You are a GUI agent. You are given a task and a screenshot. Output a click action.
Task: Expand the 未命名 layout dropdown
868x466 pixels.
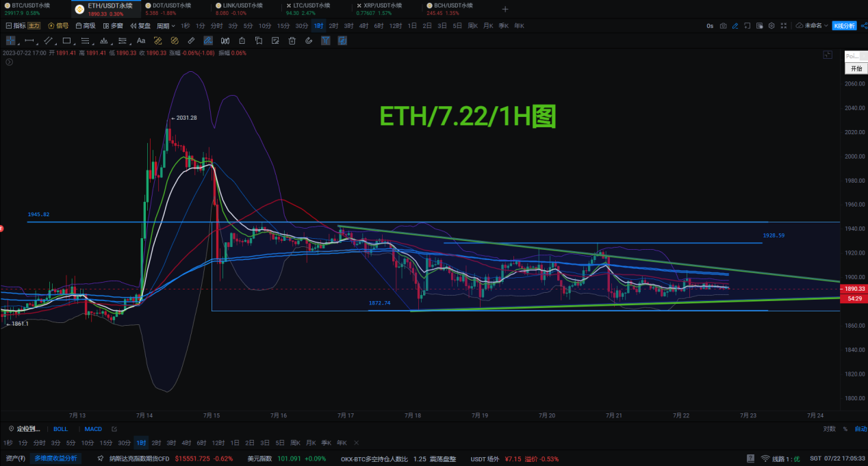coord(812,26)
